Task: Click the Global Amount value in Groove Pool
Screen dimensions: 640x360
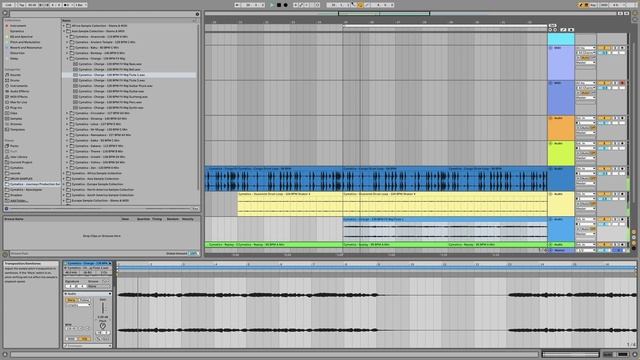Action: point(193,253)
